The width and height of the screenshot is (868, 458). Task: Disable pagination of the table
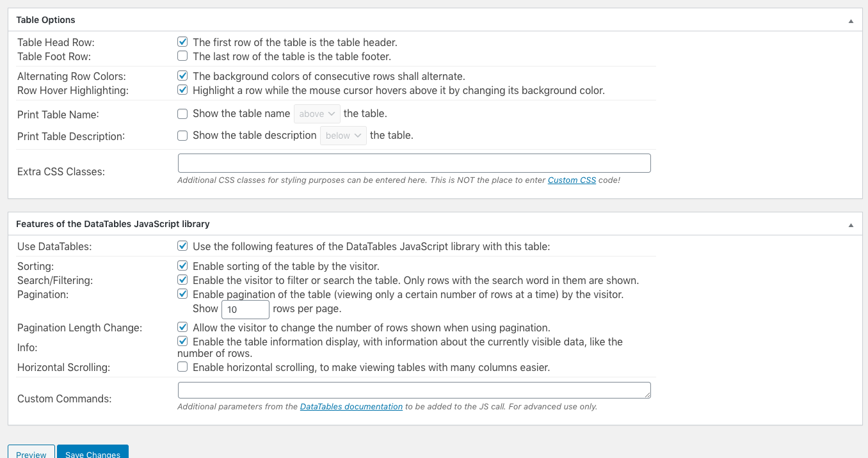182,293
